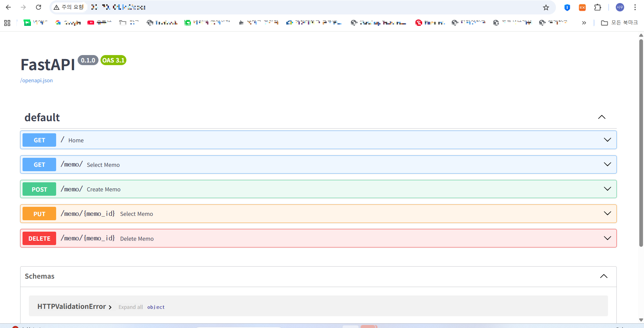Collapse the default section
The image size is (644, 328).
pyautogui.click(x=602, y=117)
